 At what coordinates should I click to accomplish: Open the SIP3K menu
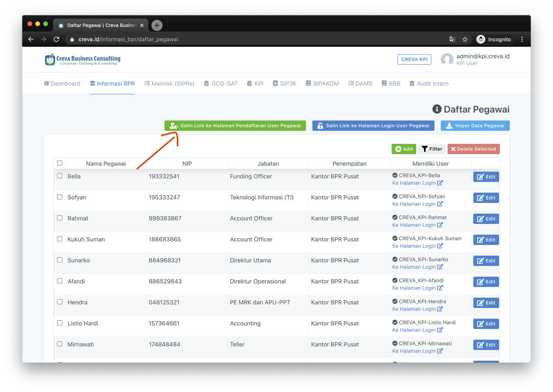pos(284,84)
